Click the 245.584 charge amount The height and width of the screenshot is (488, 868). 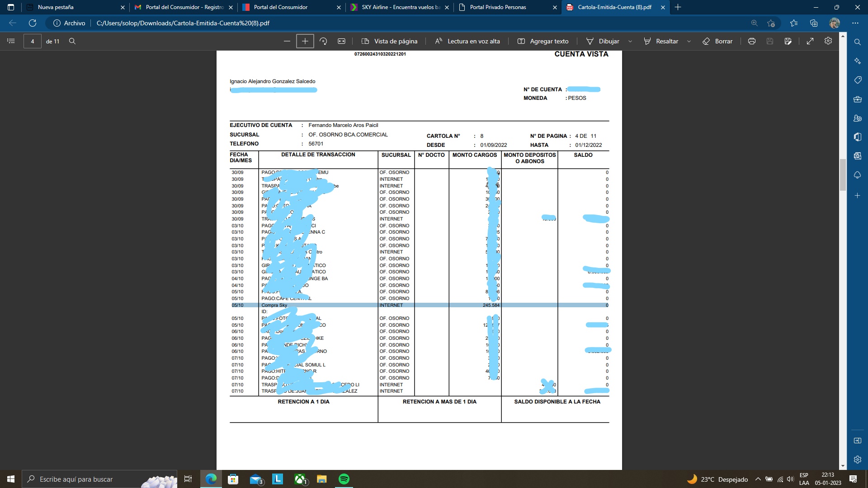pyautogui.click(x=491, y=305)
